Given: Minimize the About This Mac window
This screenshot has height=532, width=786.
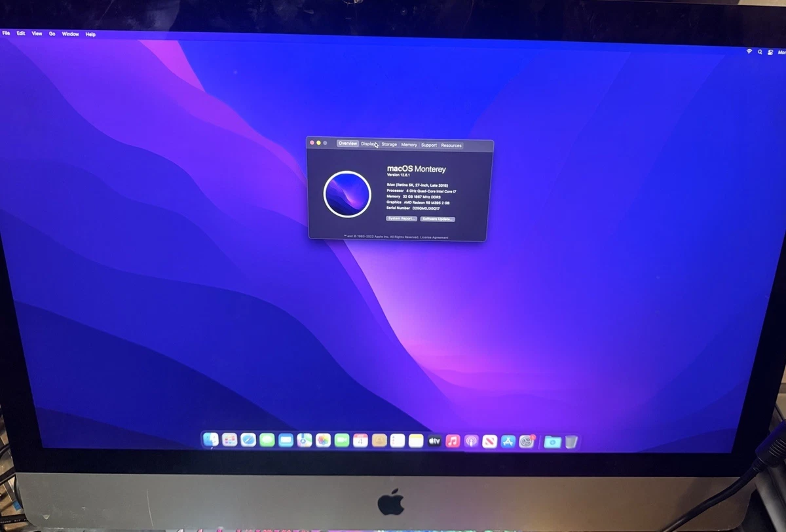Looking at the screenshot, I should 318,142.
